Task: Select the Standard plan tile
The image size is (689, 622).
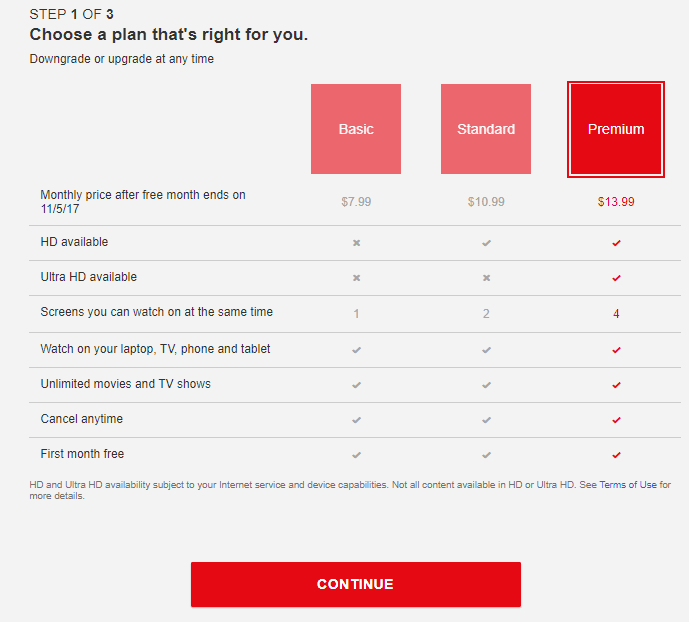Action: [x=486, y=129]
